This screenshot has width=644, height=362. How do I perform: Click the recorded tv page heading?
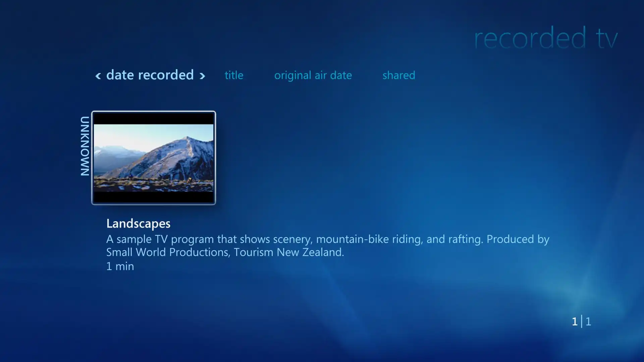coord(546,38)
